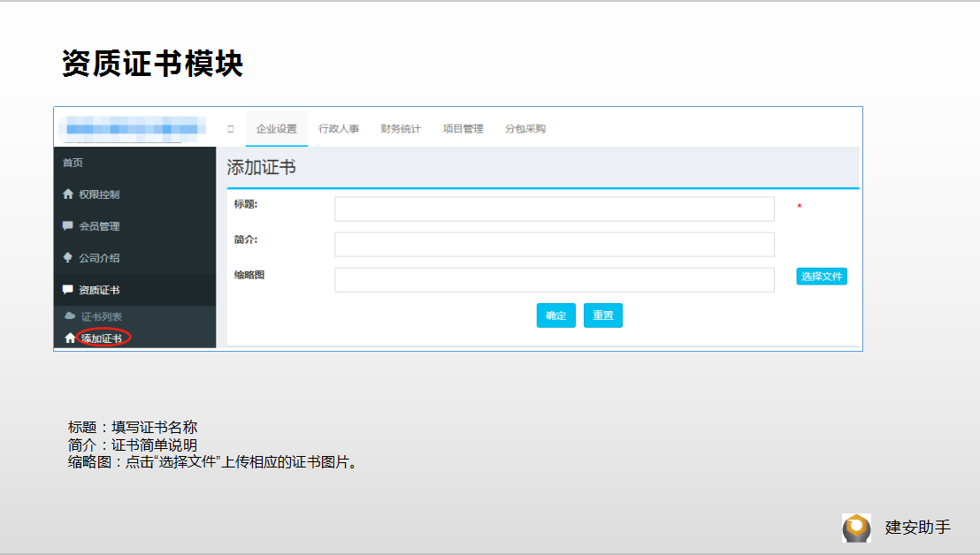Click the 简介: form label
This screenshot has width=980, height=555.
pos(246,239)
